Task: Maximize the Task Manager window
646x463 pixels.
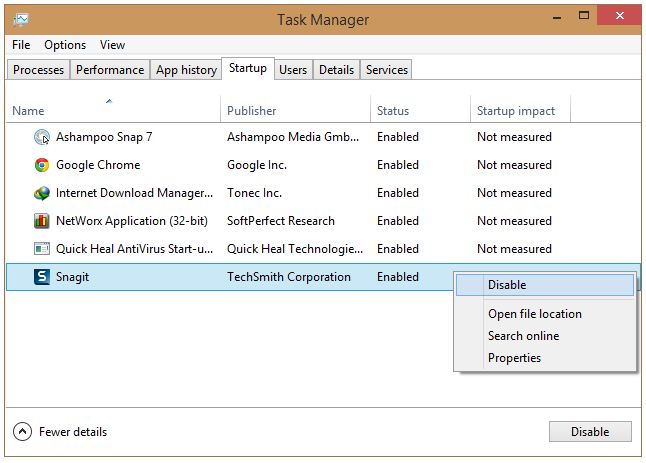Action: coord(583,16)
